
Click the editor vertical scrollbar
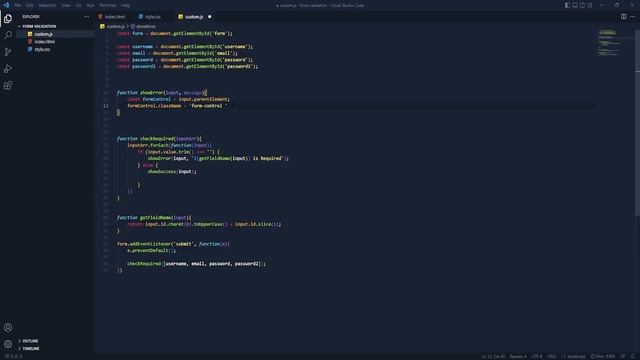point(638,122)
